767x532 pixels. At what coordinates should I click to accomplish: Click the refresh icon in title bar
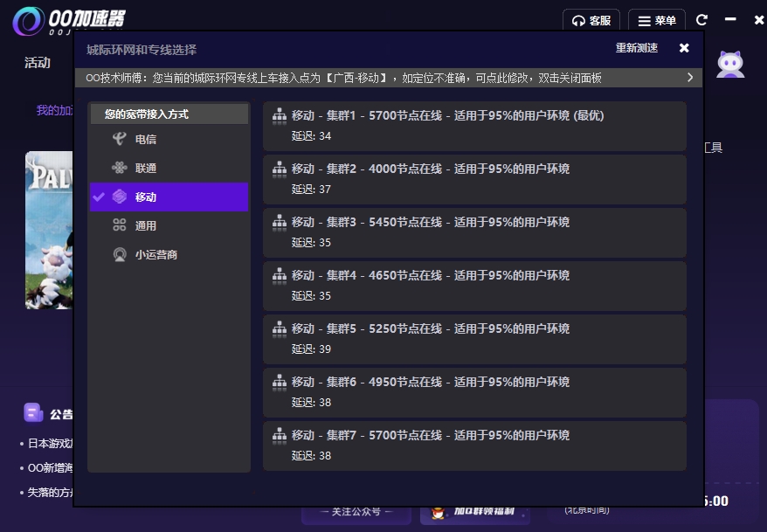pos(702,19)
